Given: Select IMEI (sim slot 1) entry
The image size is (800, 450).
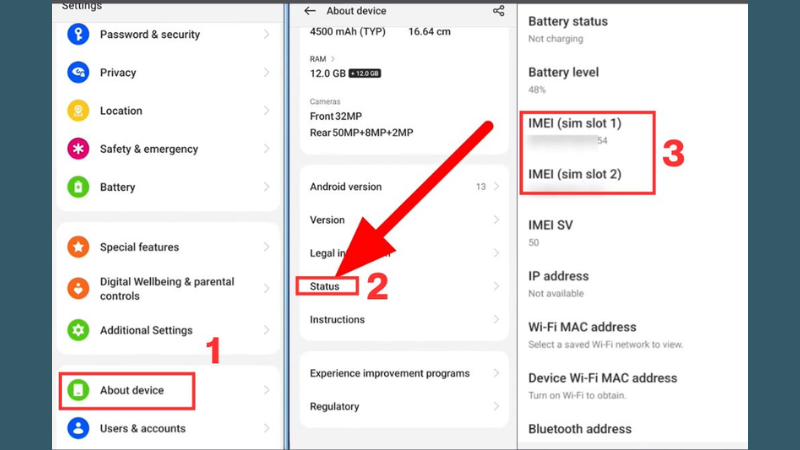Looking at the screenshot, I should pos(633,132).
